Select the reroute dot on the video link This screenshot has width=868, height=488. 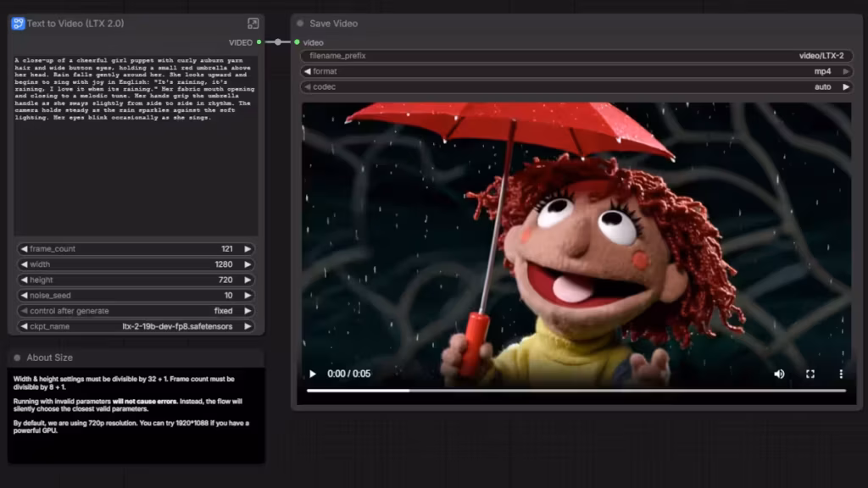278,42
